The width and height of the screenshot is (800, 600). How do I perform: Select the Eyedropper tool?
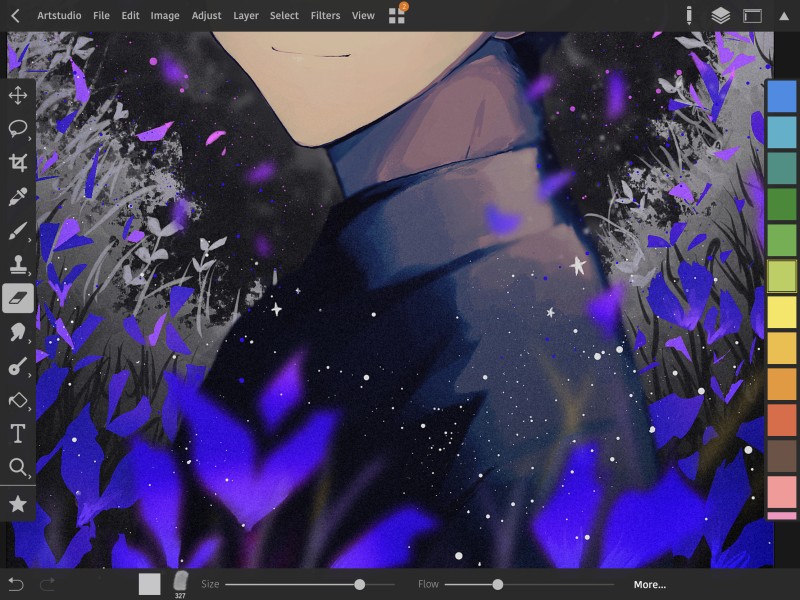point(18,196)
